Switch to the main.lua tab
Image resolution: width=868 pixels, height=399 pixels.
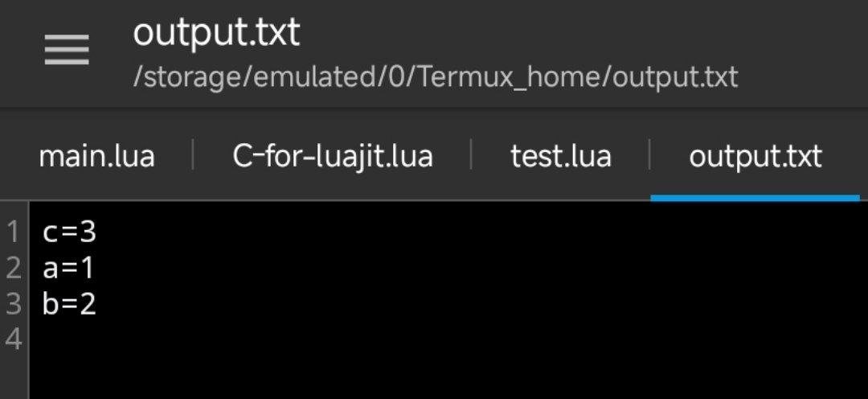pyautogui.click(x=96, y=156)
